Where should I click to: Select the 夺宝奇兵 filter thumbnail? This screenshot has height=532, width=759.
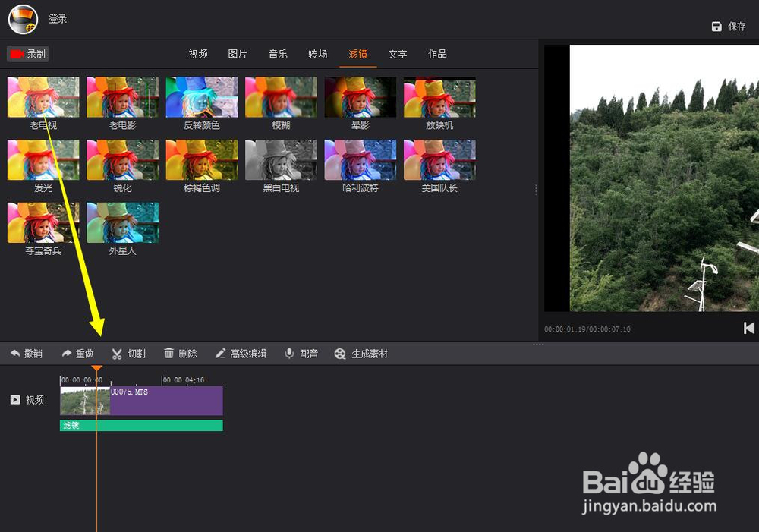pyautogui.click(x=43, y=222)
